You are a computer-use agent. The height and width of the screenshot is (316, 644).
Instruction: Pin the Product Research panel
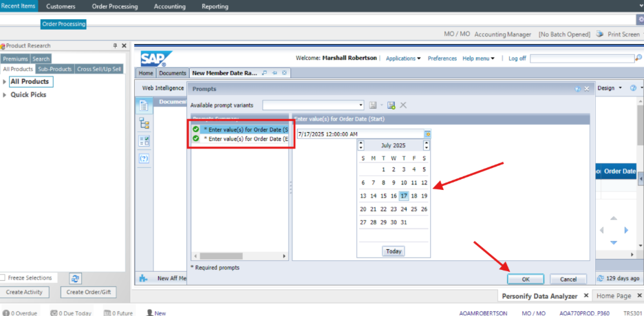point(115,45)
